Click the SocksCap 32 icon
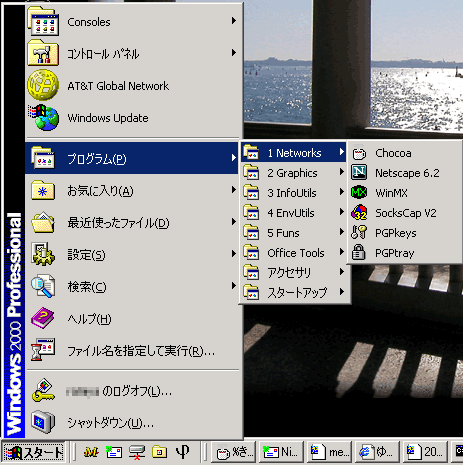This screenshot has width=463, height=465. click(359, 213)
